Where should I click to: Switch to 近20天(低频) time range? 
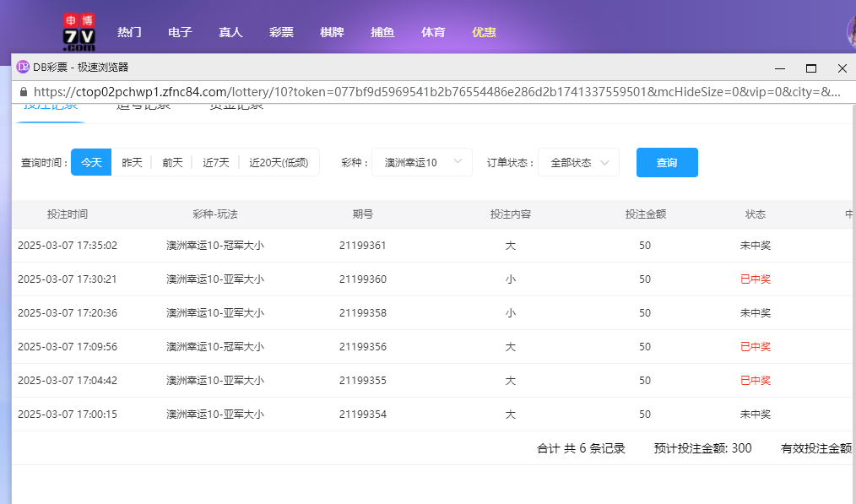(279, 162)
